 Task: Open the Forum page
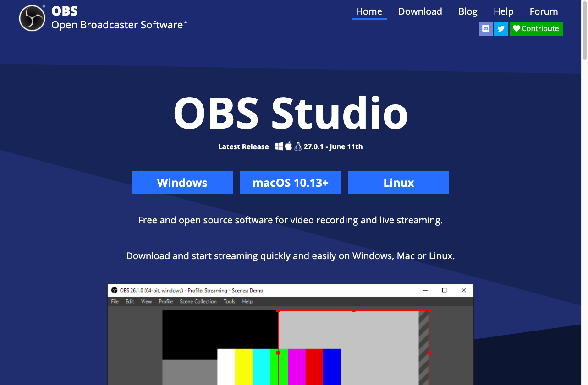[x=544, y=11]
